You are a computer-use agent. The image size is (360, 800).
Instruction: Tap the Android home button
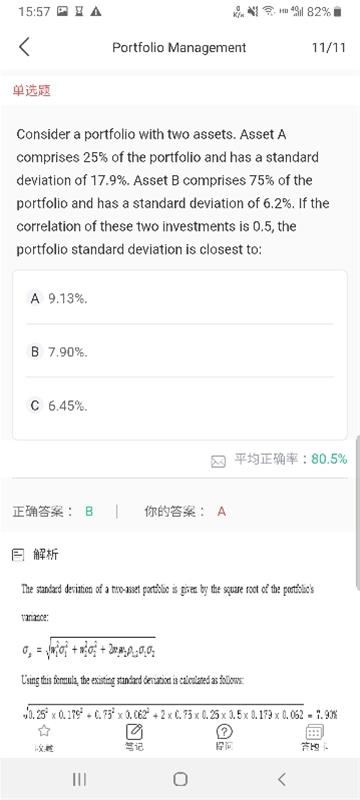(x=180, y=779)
